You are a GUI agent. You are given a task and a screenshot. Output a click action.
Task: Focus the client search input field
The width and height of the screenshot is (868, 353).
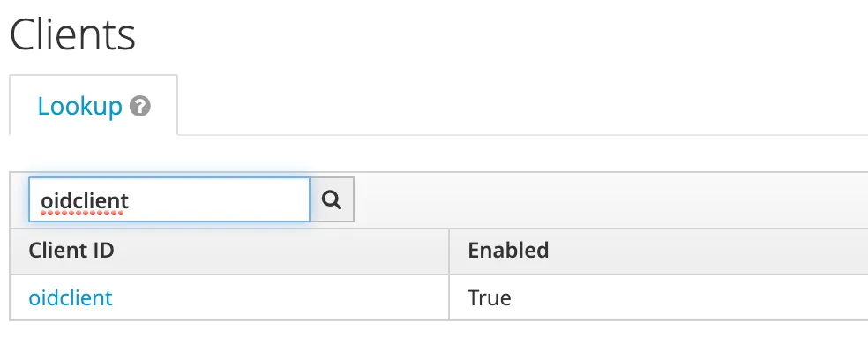pyautogui.click(x=169, y=200)
